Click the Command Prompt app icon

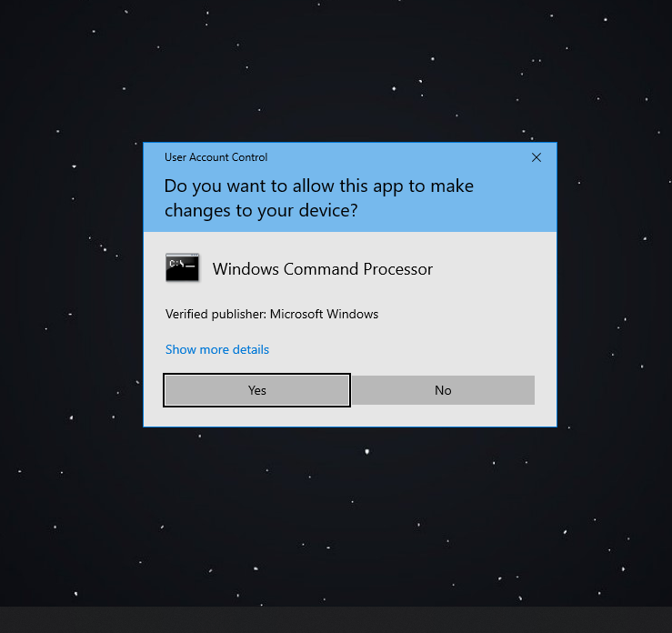(x=182, y=268)
